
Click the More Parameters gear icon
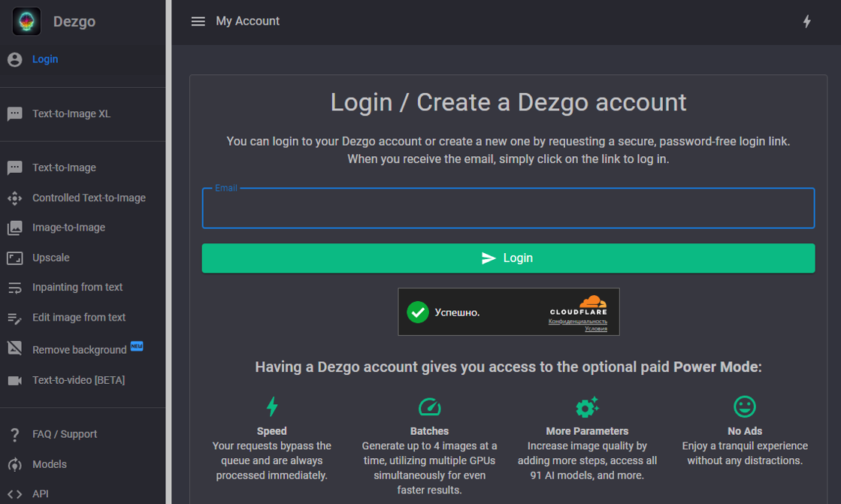click(x=587, y=407)
